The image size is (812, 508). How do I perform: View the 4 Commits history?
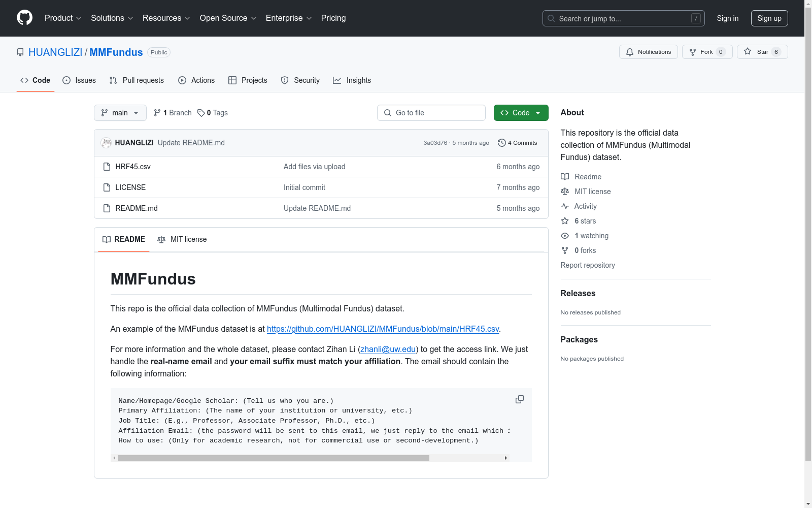518,143
